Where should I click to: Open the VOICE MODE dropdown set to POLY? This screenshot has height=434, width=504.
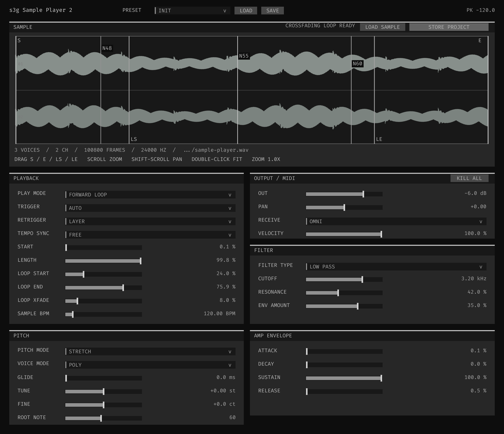(x=150, y=365)
